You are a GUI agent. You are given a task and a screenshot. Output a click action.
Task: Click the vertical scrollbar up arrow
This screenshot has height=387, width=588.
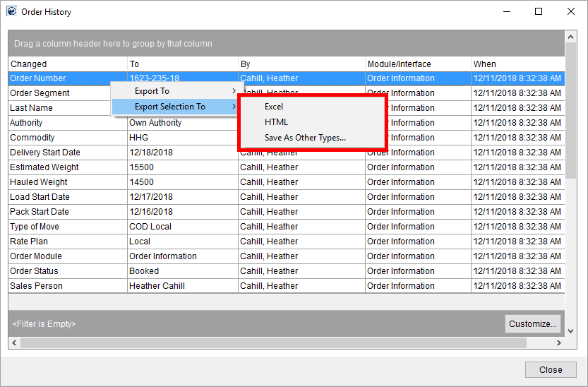point(572,36)
